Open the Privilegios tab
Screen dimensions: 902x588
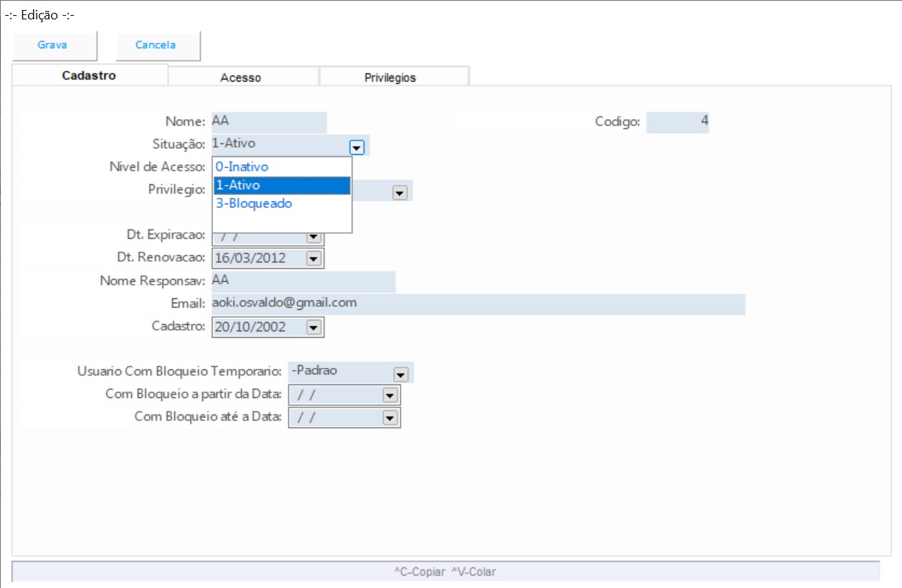click(x=390, y=77)
